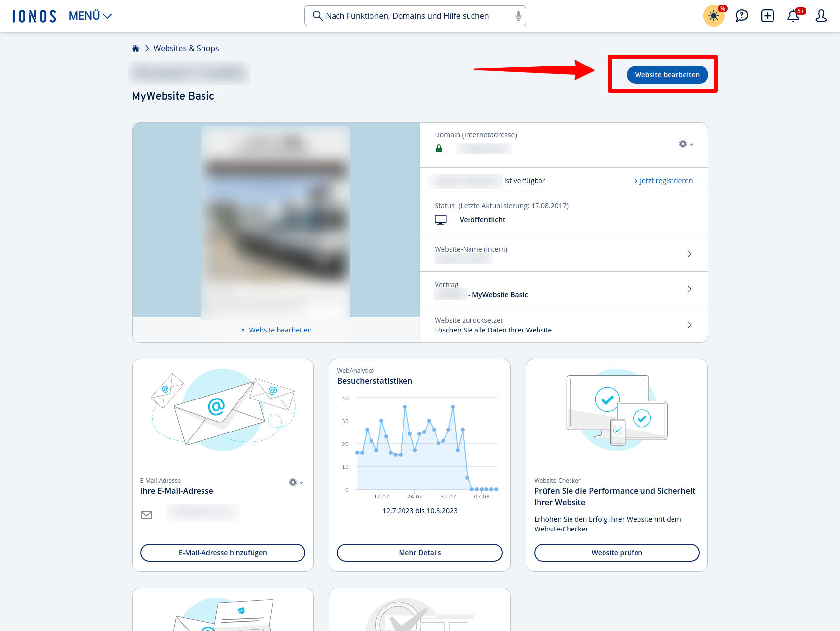The width and height of the screenshot is (840, 631).
Task: Open the user account icon
Action: pyautogui.click(x=821, y=16)
